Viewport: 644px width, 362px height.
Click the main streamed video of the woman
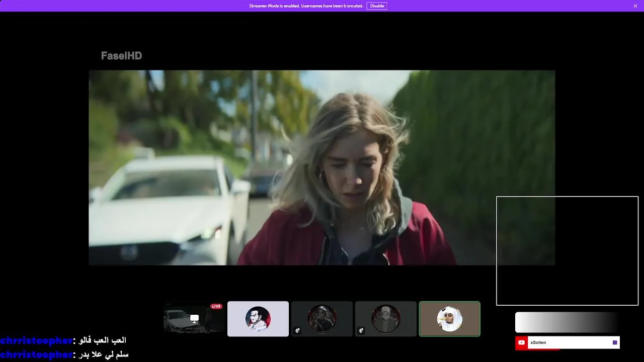[x=322, y=167]
